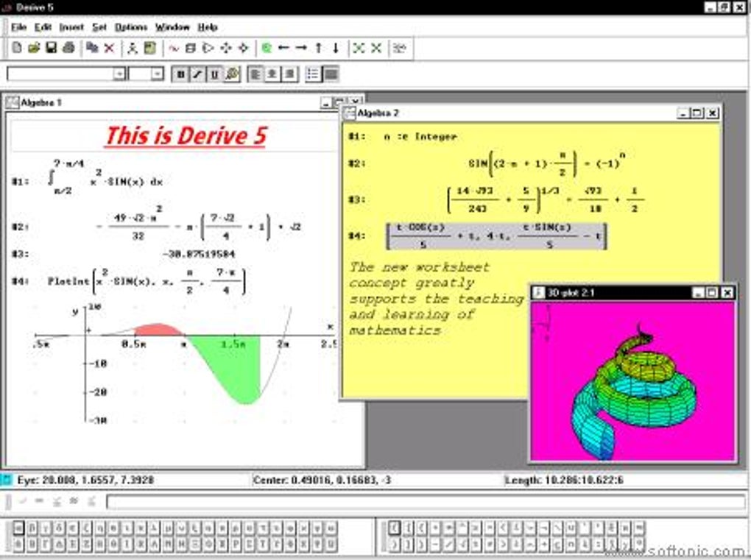Screen dimensions: 751x560
Task: Click the 3D spiral surface plot
Action: [635, 392]
